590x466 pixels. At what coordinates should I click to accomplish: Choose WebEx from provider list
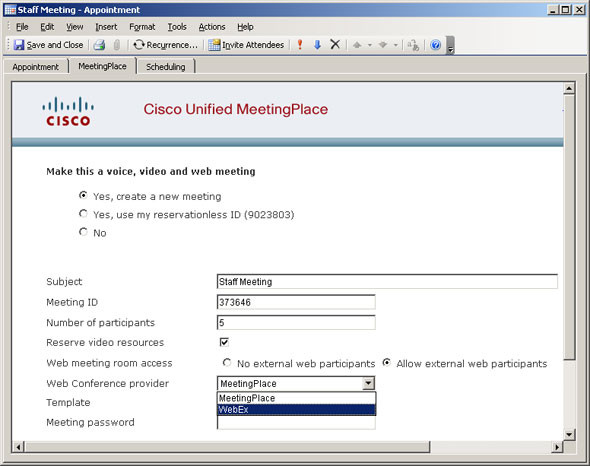[297, 410]
